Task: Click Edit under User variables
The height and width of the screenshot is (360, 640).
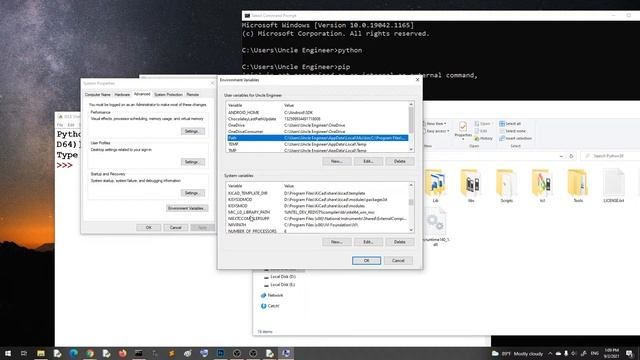Action: click(368, 162)
